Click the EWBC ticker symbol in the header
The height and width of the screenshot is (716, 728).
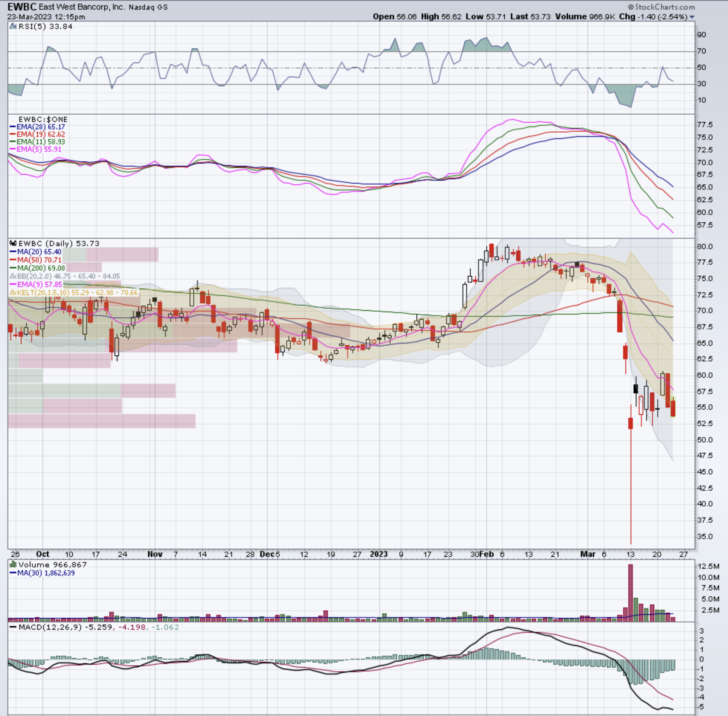[22, 7]
